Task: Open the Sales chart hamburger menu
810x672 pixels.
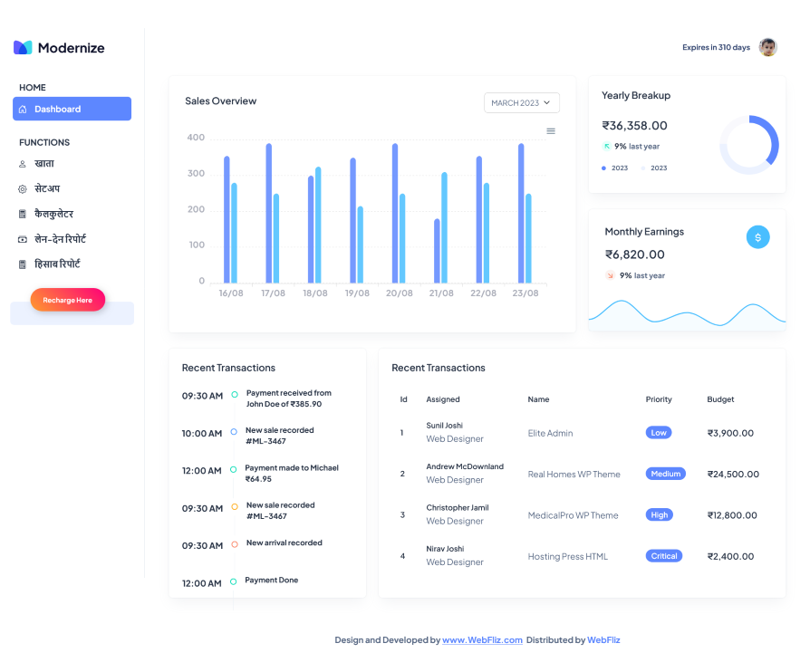Action: pyautogui.click(x=551, y=131)
